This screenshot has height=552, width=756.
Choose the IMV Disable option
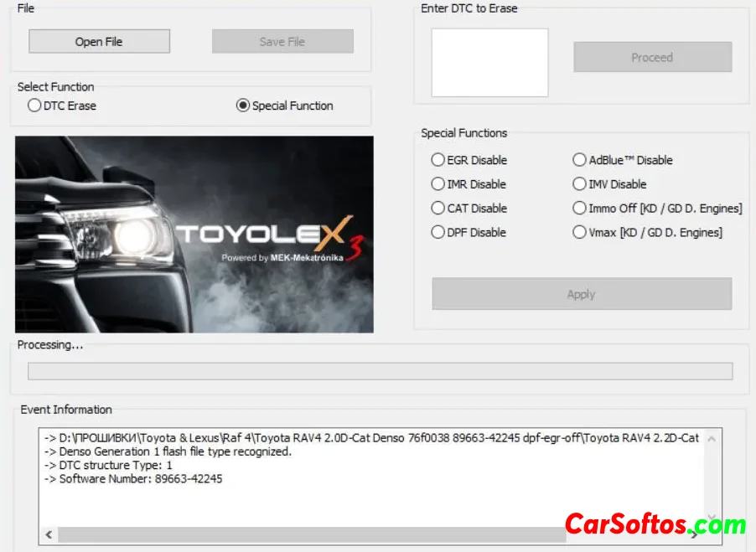[580, 184]
